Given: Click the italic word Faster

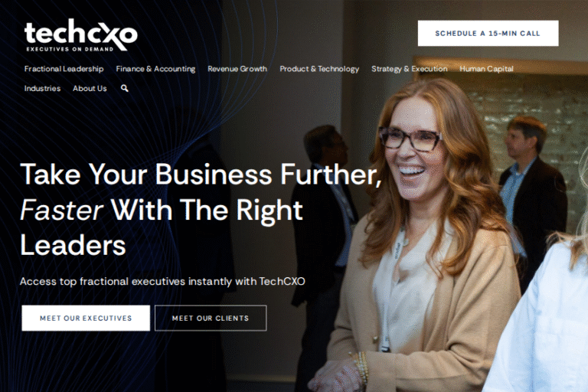Looking at the screenshot, I should [x=61, y=210].
